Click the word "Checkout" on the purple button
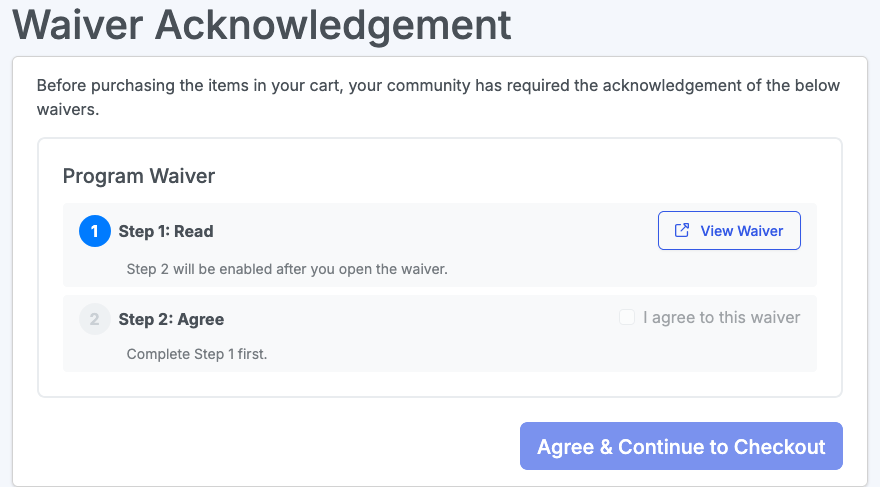The height and width of the screenshot is (487, 880). pos(780,447)
